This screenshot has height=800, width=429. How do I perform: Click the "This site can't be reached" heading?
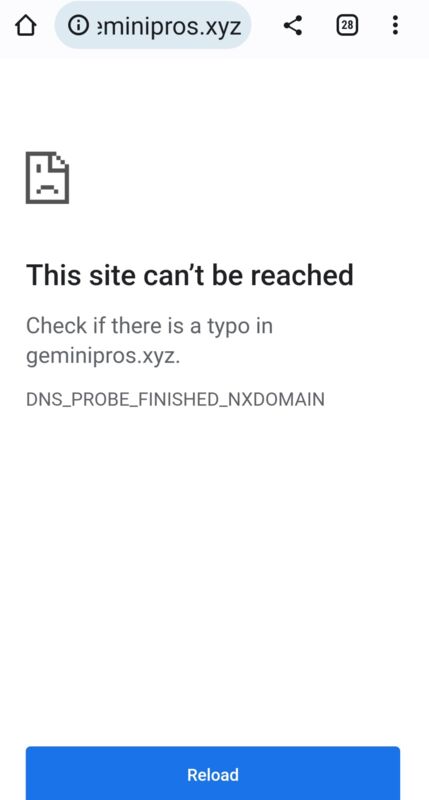click(190, 275)
